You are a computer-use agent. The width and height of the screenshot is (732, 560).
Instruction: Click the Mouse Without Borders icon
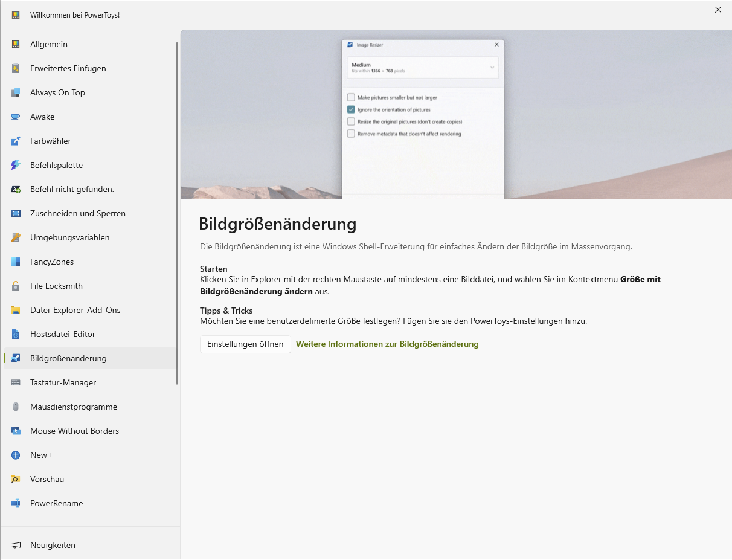[x=16, y=431]
